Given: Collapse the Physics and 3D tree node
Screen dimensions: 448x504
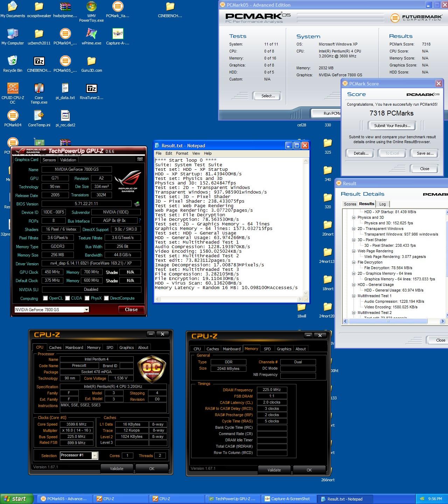Looking at the screenshot, I should coord(353,217).
